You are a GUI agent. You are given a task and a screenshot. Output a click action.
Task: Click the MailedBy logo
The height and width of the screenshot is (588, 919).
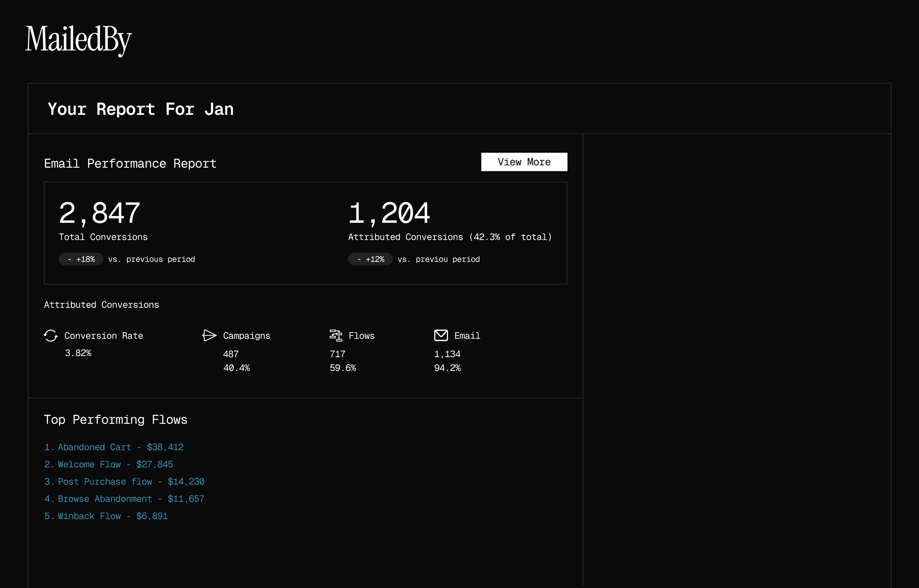(79, 40)
